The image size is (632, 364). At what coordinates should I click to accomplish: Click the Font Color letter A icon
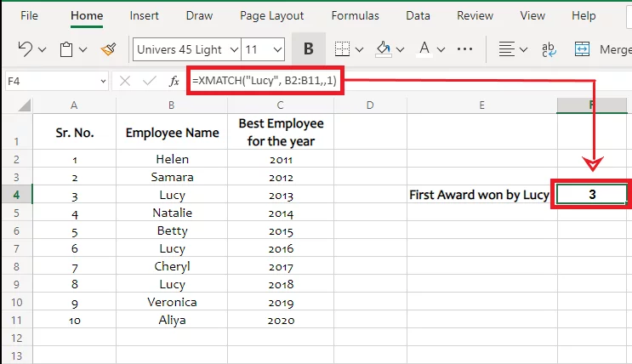tap(424, 49)
